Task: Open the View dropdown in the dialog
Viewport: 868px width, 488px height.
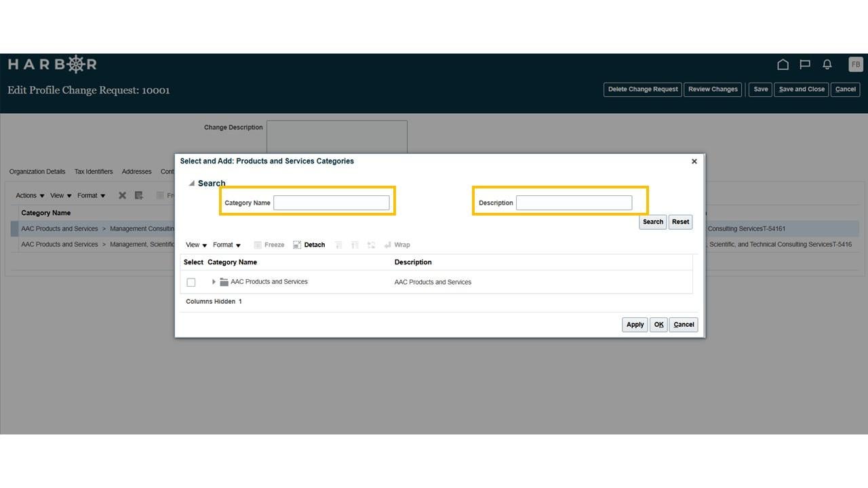Action: [x=196, y=245]
